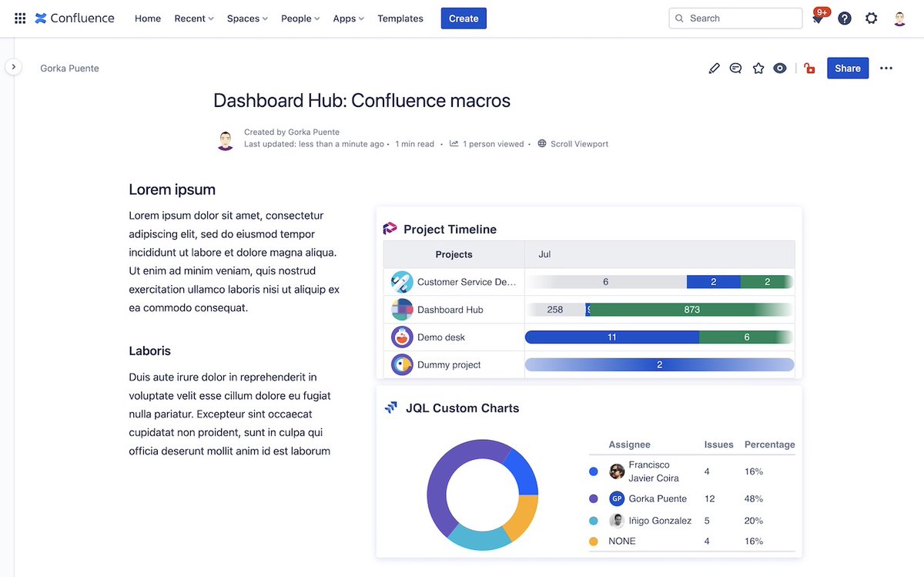Open the user profile avatar menu
This screenshot has height=577, width=924.
[899, 18]
